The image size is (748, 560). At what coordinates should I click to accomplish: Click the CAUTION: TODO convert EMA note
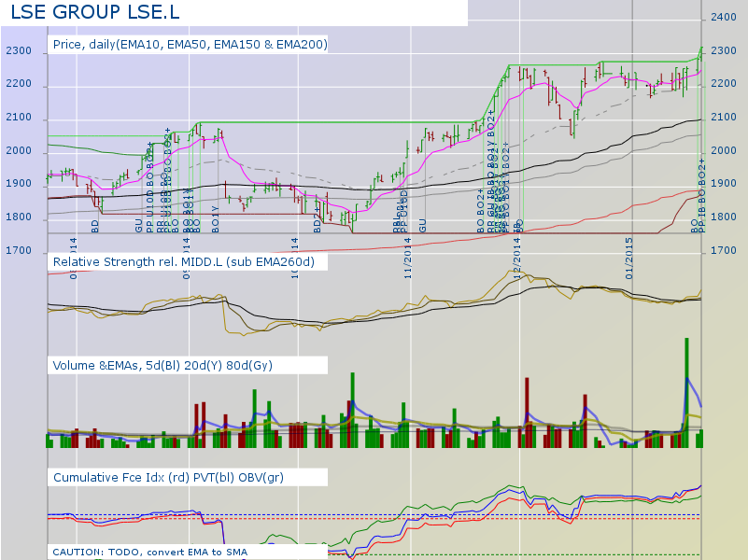149,552
